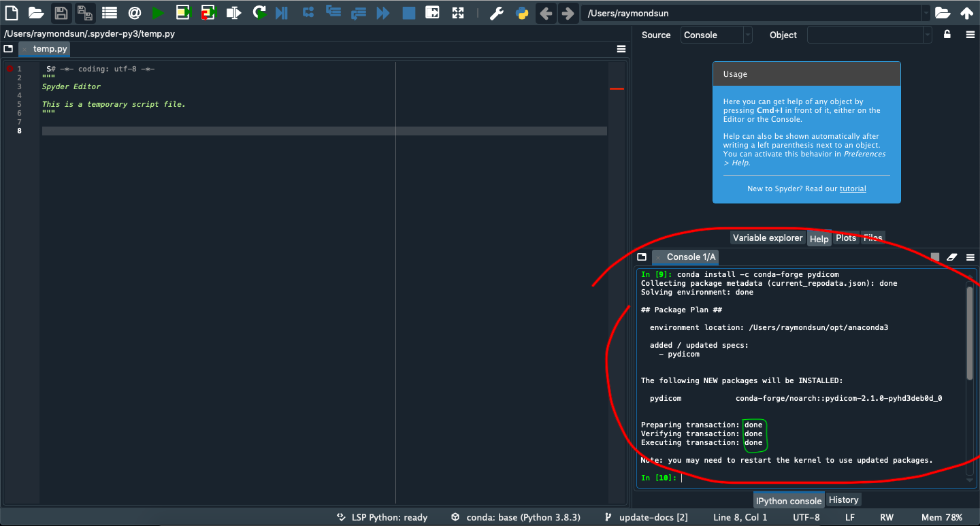Image resolution: width=980 pixels, height=526 pixels.
Task: Go back to previous cursor position
Action: click(546, 12)
